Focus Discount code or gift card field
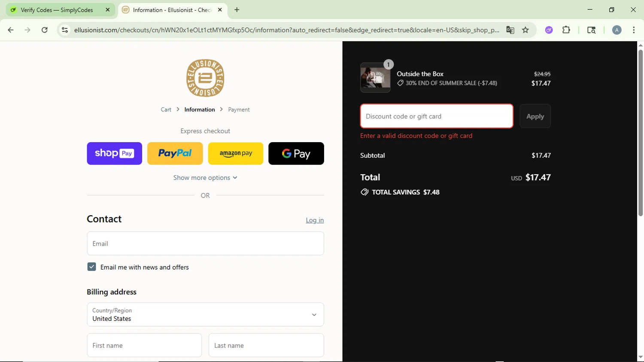 (x=437, y=116)
